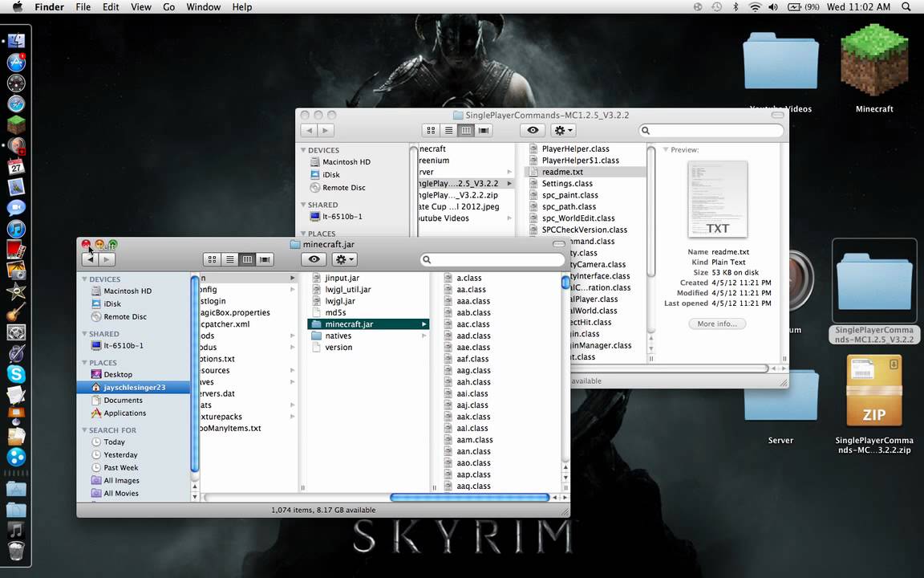924x578 pixels.
Task: Open volume control in menu bar
Action: pyautogui.click(x=773, y=6)
